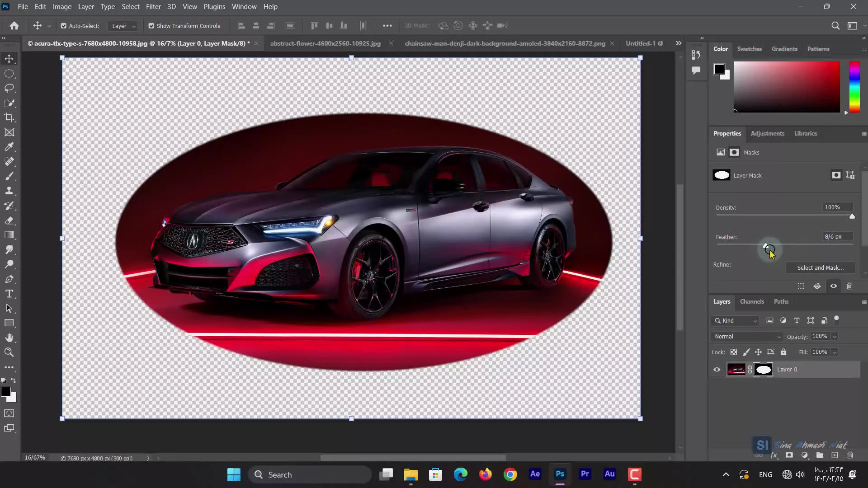The height and width of the screenshot is (488, 868).
Task: Toggle lock image pixels brush icon
Action: (x=746, y=352)
